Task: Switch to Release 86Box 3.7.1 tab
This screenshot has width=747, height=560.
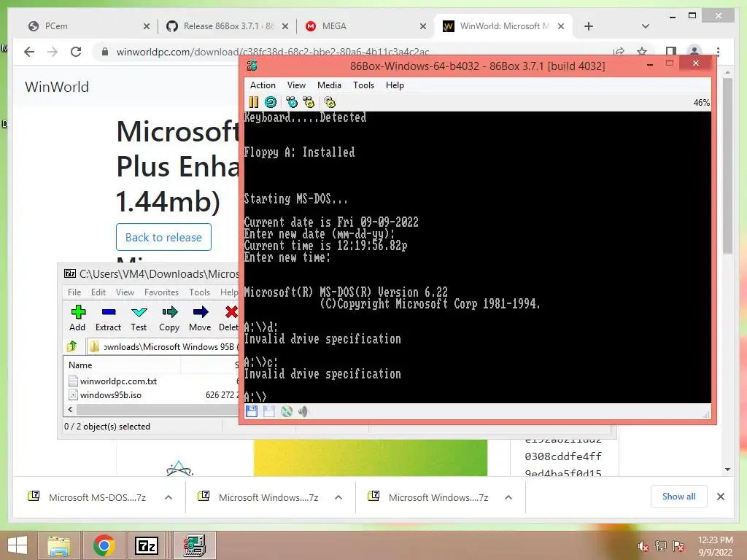Action: click(228, 26)
